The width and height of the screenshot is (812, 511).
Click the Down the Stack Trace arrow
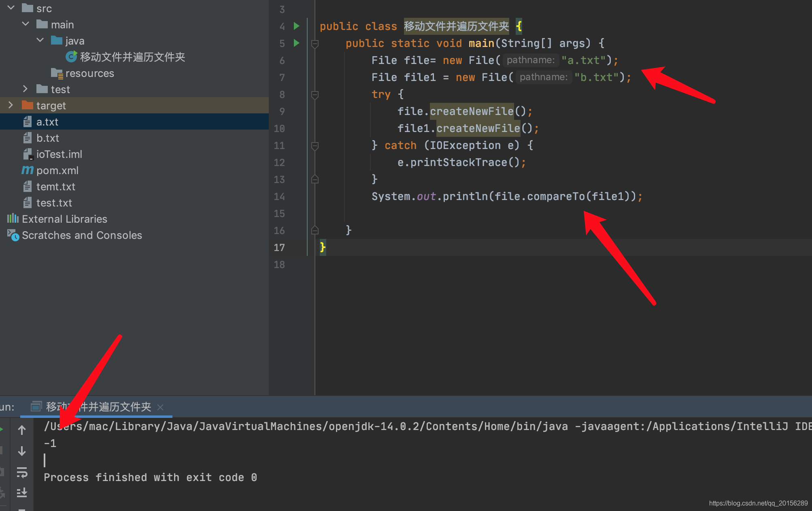[22, 451]
